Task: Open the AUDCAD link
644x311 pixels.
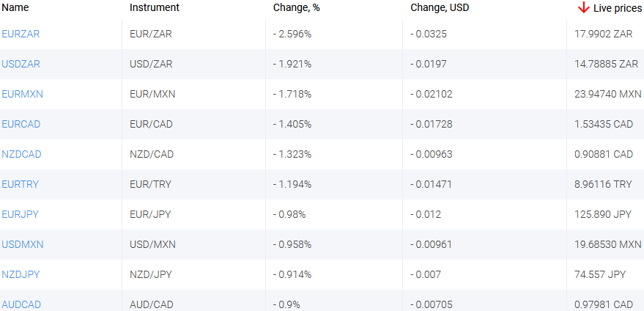Action: 21,304
